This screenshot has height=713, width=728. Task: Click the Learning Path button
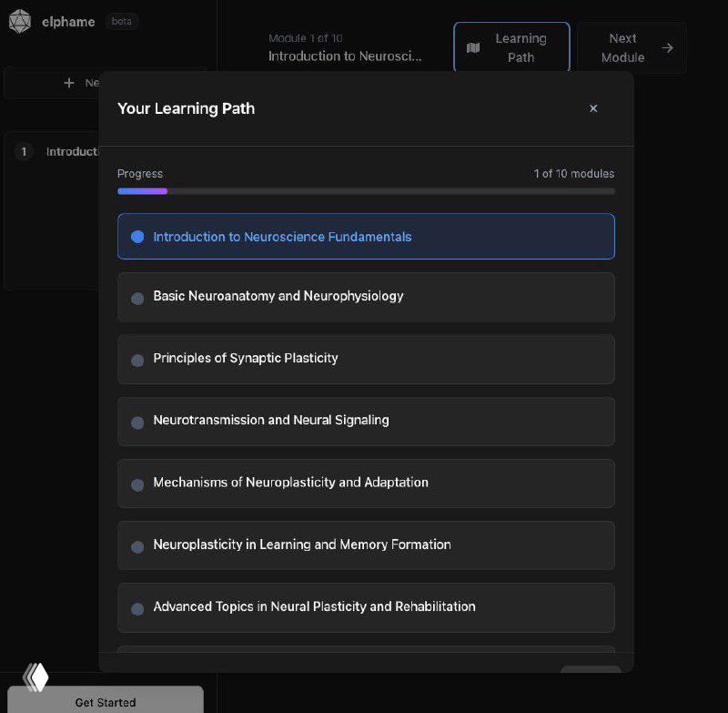tap(511, 47)
